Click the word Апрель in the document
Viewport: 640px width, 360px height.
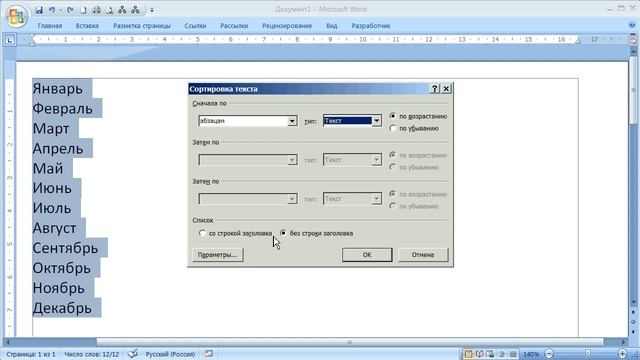[58, 149]
